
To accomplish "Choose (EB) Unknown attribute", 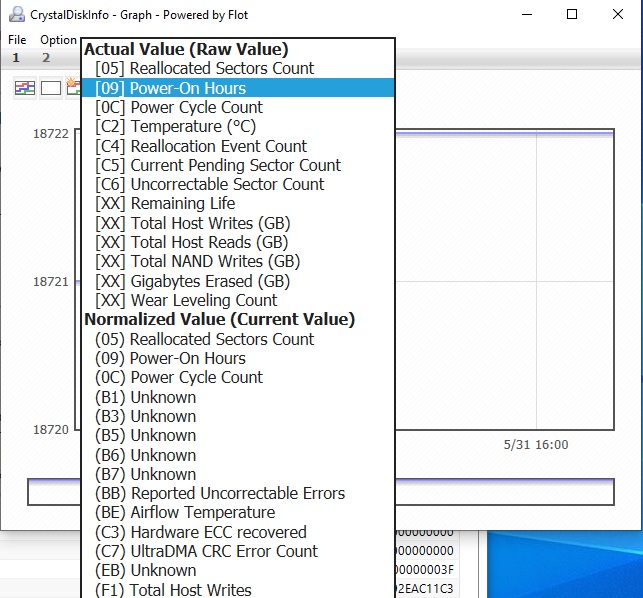I will coord(238,571).
